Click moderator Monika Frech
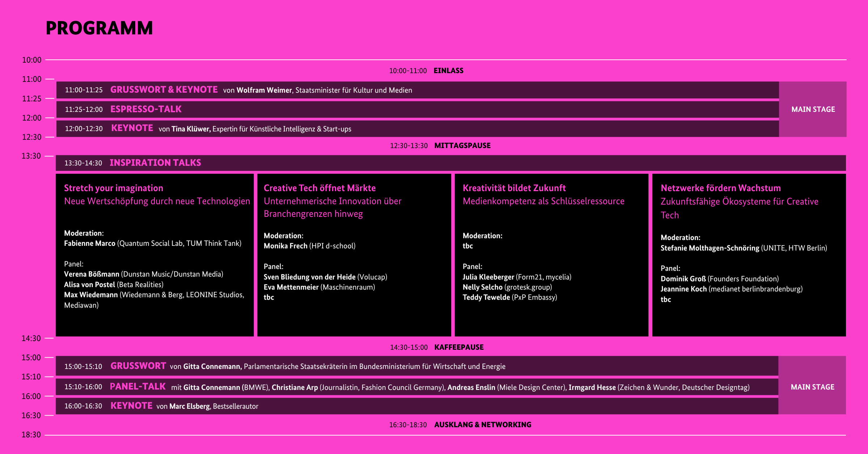The image size is (868, 454). click(x=285, y=246)
